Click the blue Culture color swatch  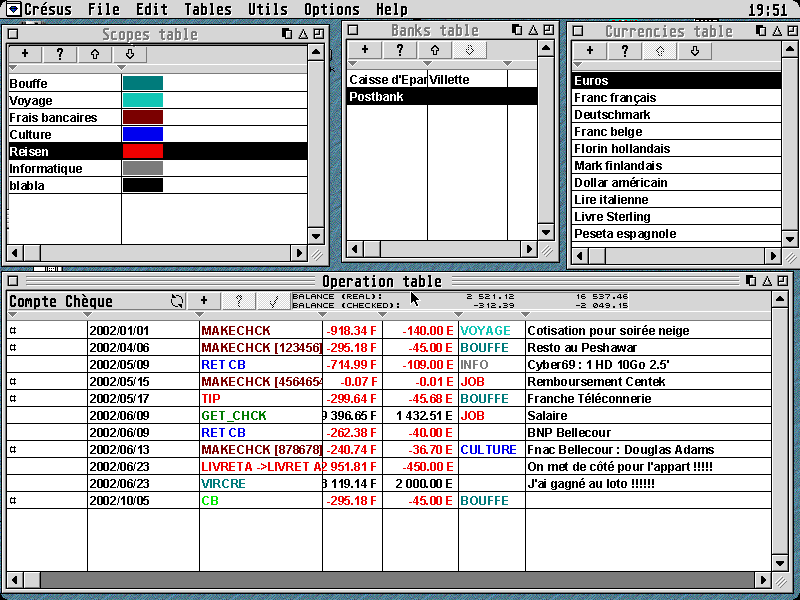tap(142, 134)
